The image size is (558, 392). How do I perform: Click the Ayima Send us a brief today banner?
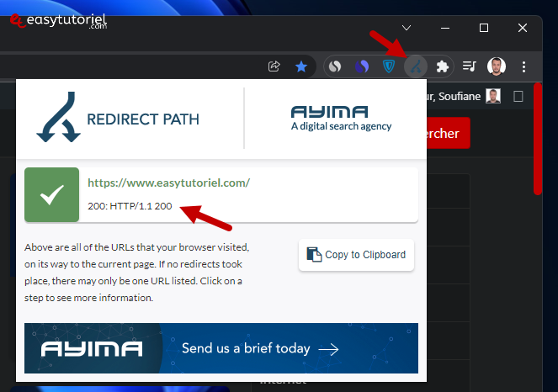(221, 348)
